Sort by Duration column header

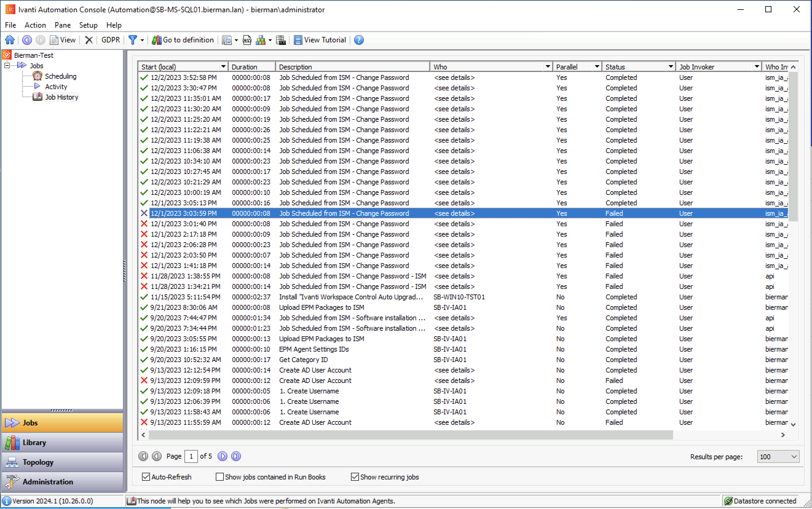252,67
